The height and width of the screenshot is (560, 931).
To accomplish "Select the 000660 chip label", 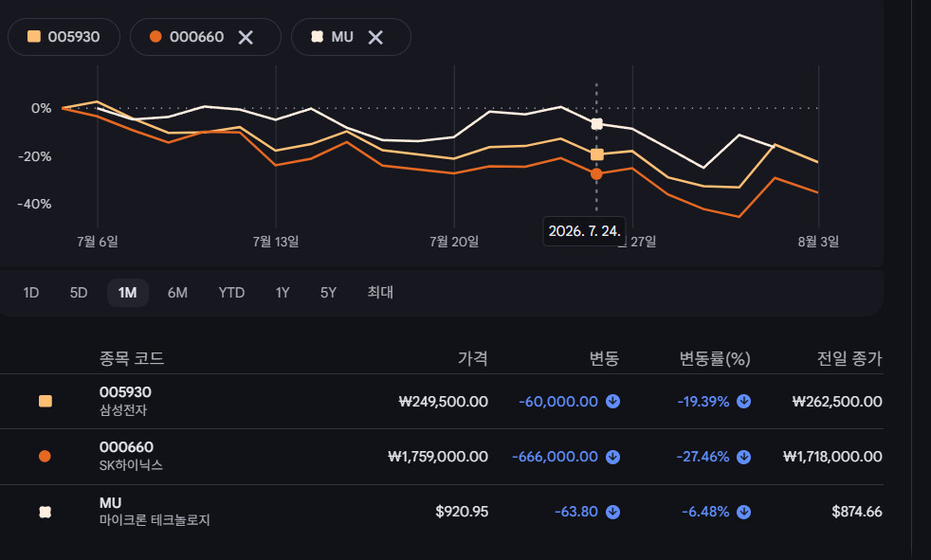I will pos(196,37).
